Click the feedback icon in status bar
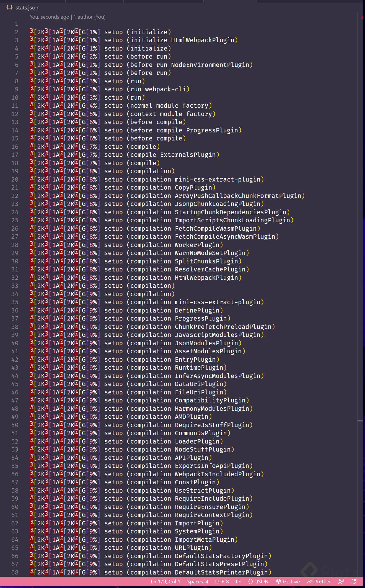365x588 pixels. tap(341, 582)
